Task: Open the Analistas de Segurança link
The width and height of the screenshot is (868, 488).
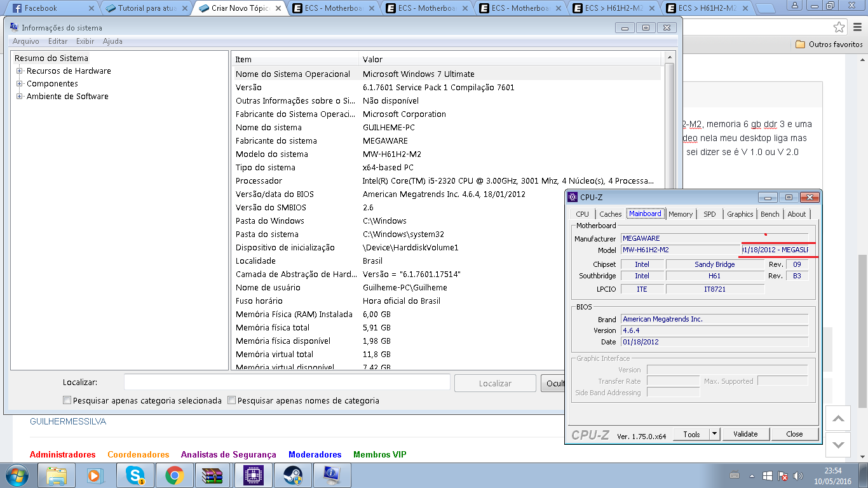Action: (x=229, y=454)
